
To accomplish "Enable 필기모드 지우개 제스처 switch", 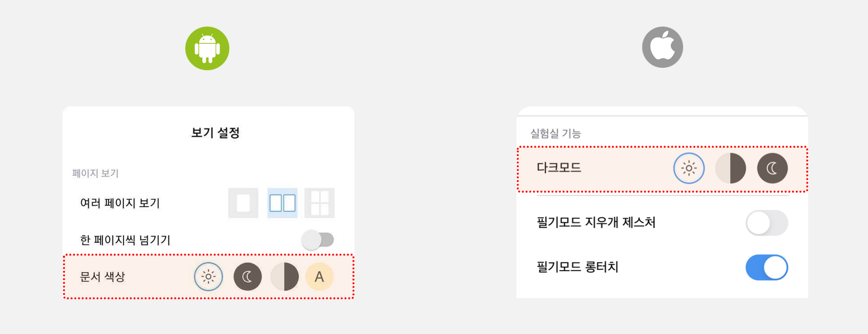I will click(x=767, y=223).
